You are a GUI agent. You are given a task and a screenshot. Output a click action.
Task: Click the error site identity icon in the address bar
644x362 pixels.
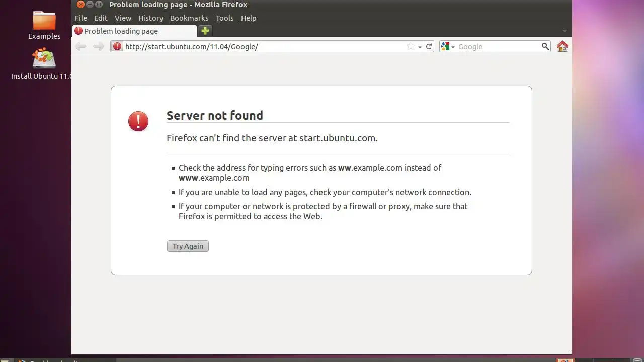(117, 46)
